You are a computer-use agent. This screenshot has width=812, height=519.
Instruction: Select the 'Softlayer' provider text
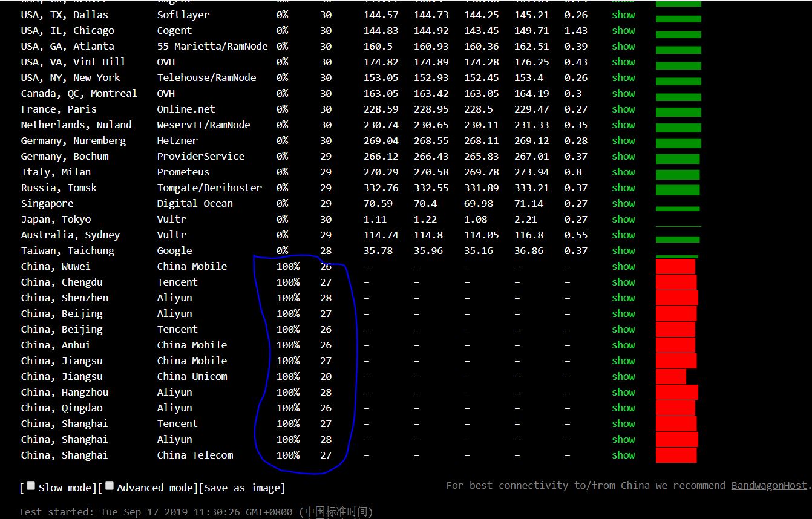(183, 15)
